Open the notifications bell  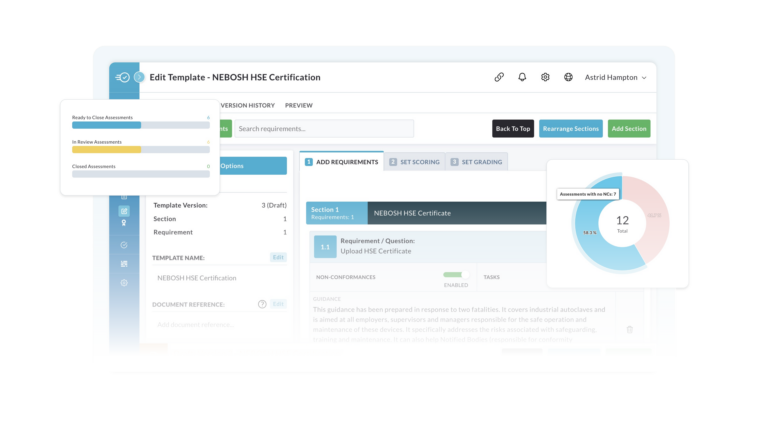[522, 77]
